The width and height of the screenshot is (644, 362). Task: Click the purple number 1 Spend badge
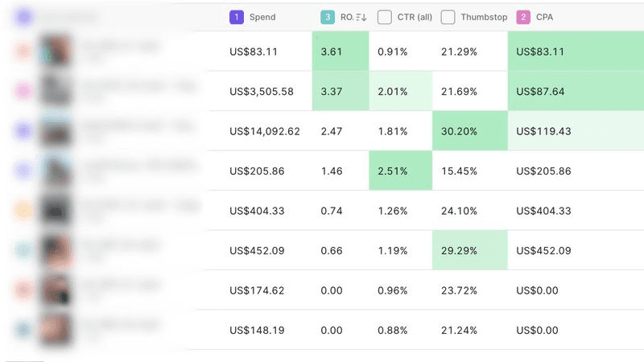click(x=237, y=17)
